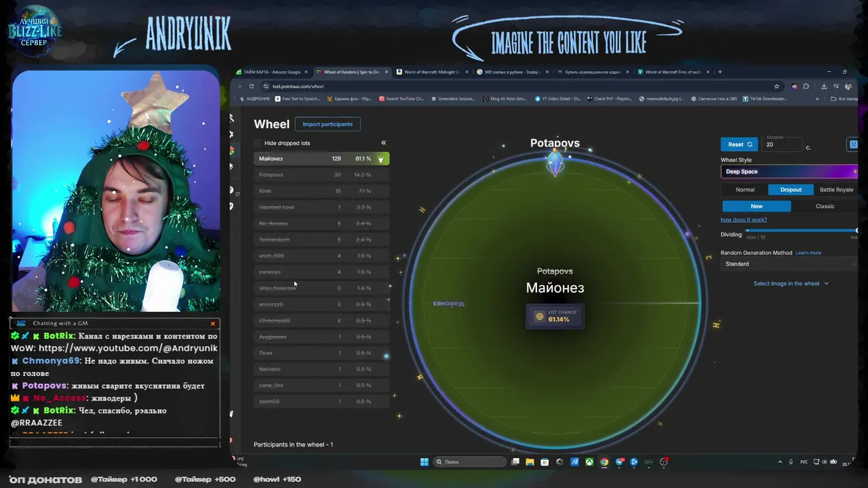
Task: Select the Normal wheel mode
Action: tap(745, 190)
